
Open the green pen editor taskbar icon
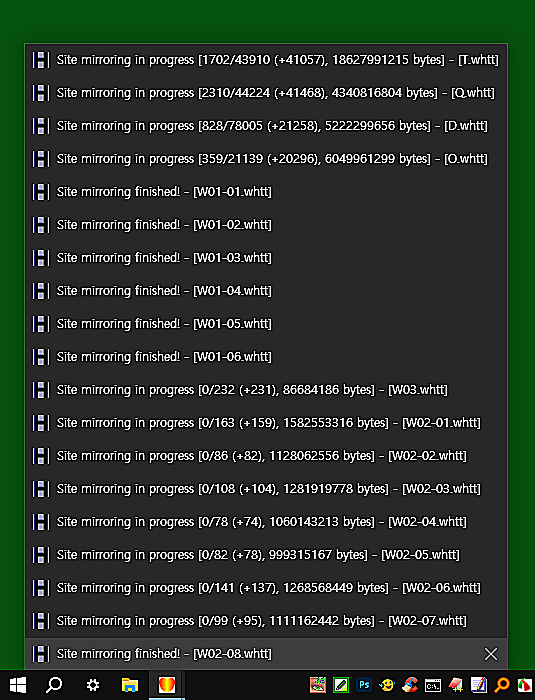(341, 684)
